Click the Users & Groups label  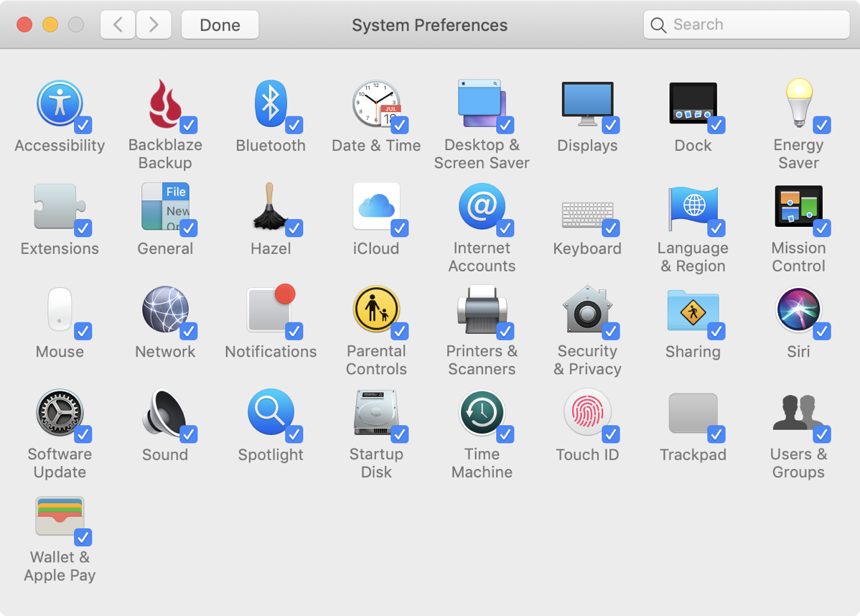click(x=798, y=463)
